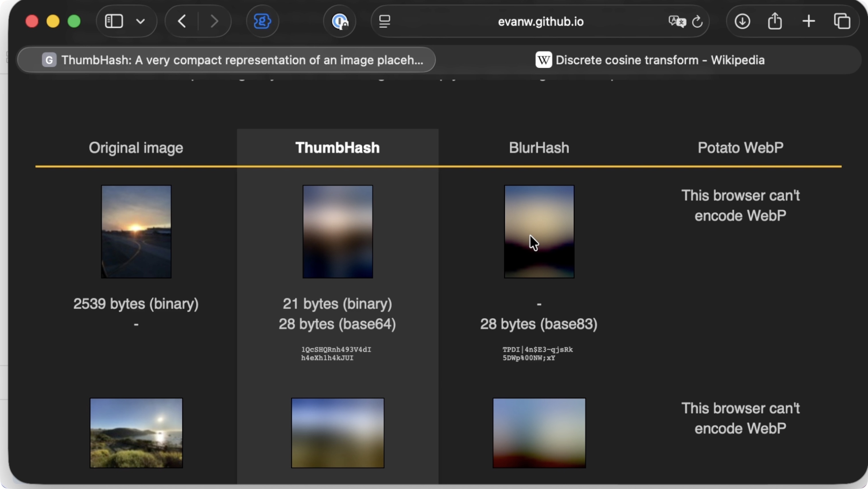
Task: Open a new tab with plus icon
Action: click(x=808, y=22)
